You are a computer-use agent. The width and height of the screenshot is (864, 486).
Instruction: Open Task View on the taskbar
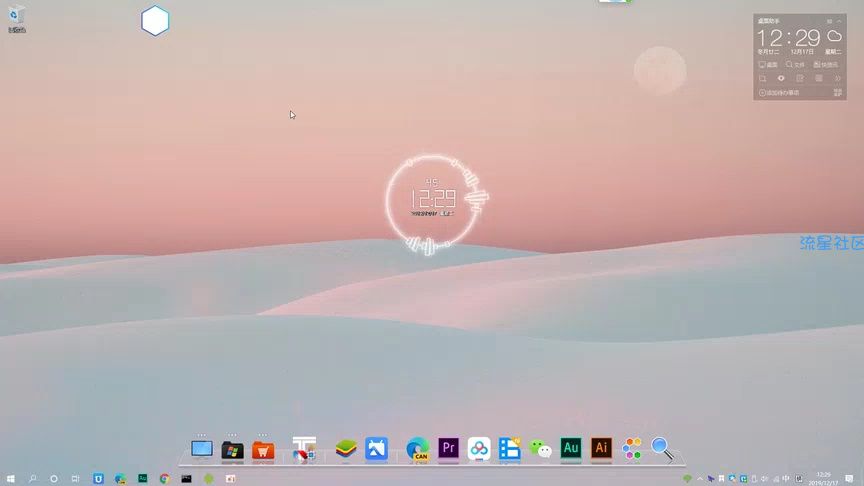click(75, 479)
